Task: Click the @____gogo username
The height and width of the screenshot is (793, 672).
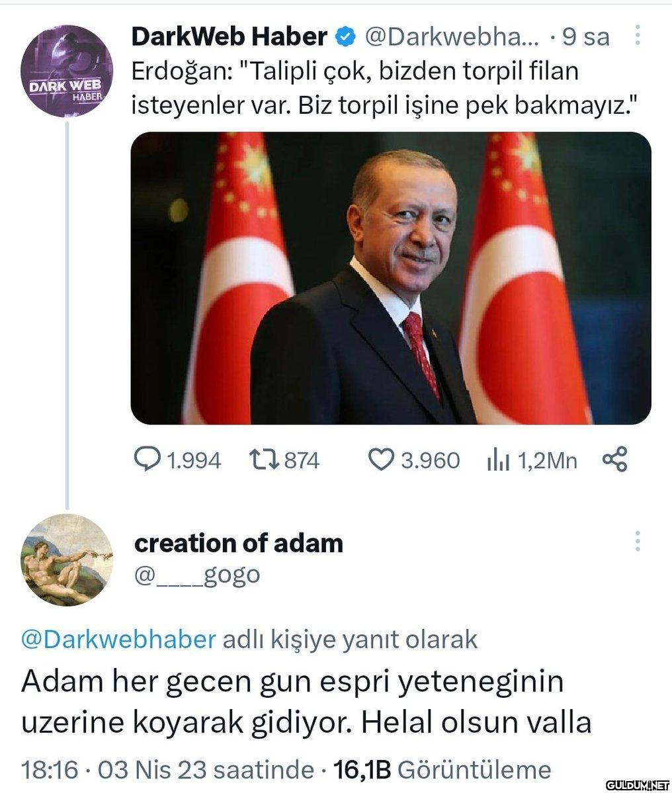Action: point(197,575)
